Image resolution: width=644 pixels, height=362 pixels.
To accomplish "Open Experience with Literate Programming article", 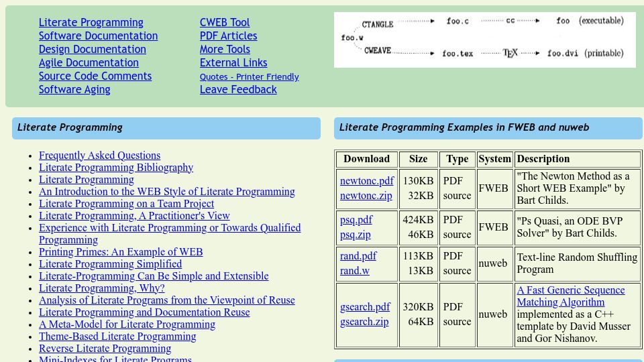I will (x=170, y=233).
